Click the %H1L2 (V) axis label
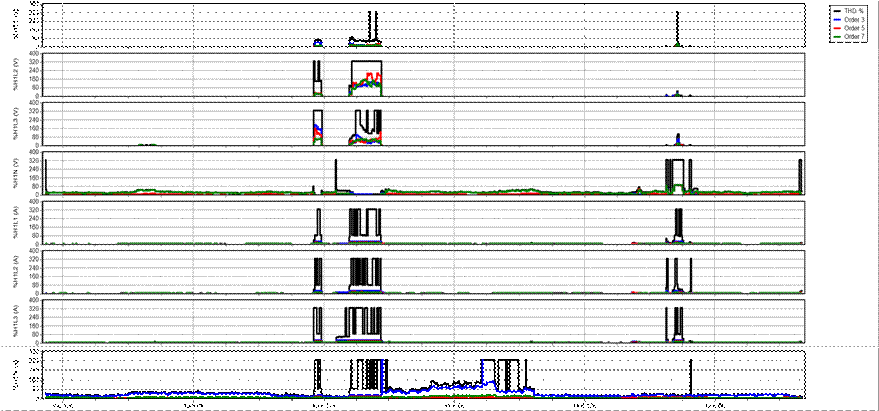 17,75
